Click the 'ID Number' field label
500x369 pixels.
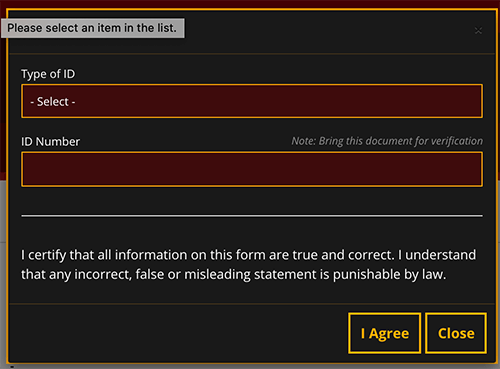50,142
